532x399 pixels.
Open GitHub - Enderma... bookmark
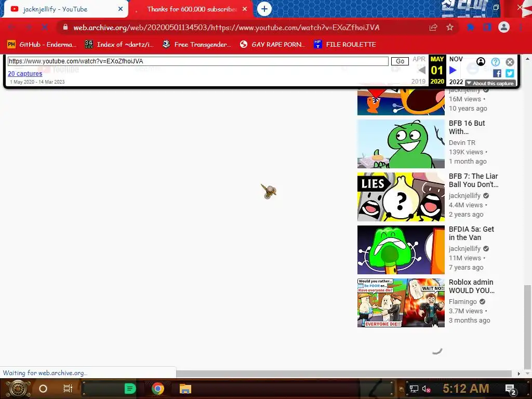pos(42,45)
